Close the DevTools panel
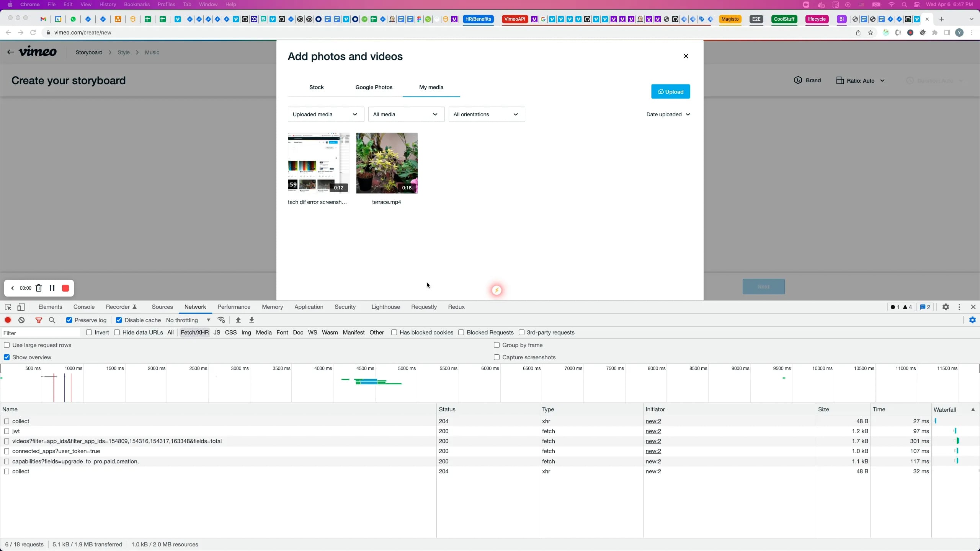Image resolution: width=980 pixels, height=551 pixels. coord(973,307)
